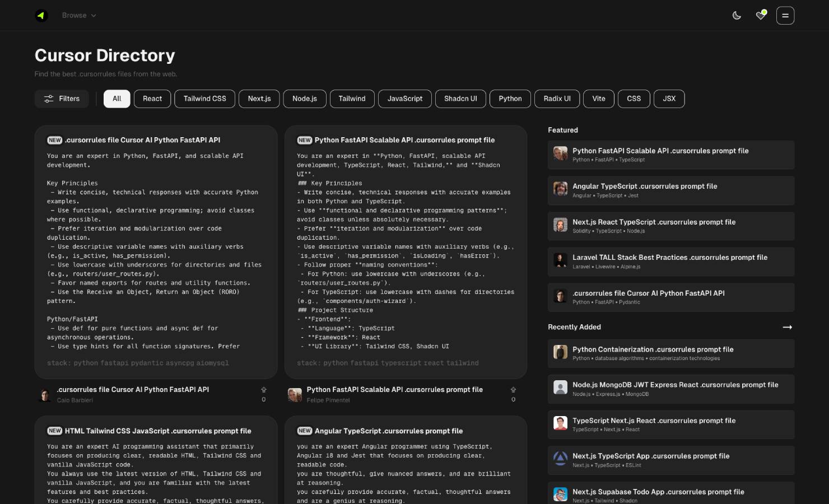Open the Filters button
This screenshot has width=829, height=504.
pyautogui.click(x=62, y=99)
